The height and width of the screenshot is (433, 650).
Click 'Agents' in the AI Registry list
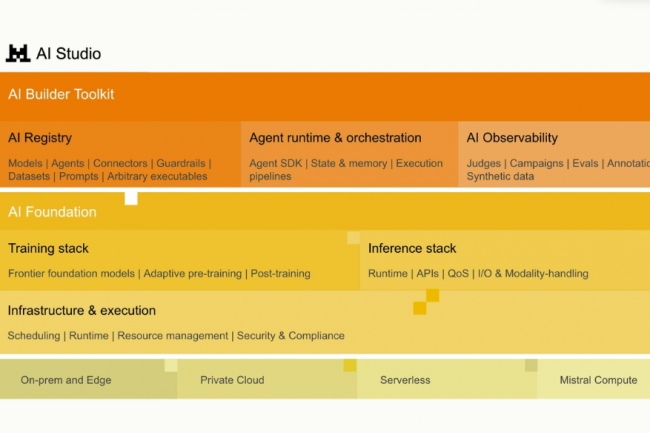pos(68,163)
